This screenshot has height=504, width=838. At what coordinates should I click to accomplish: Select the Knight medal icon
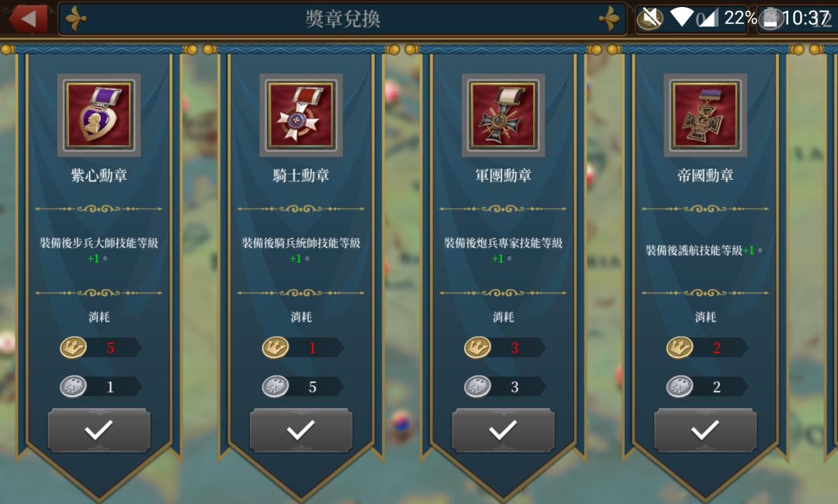(301, 115)
